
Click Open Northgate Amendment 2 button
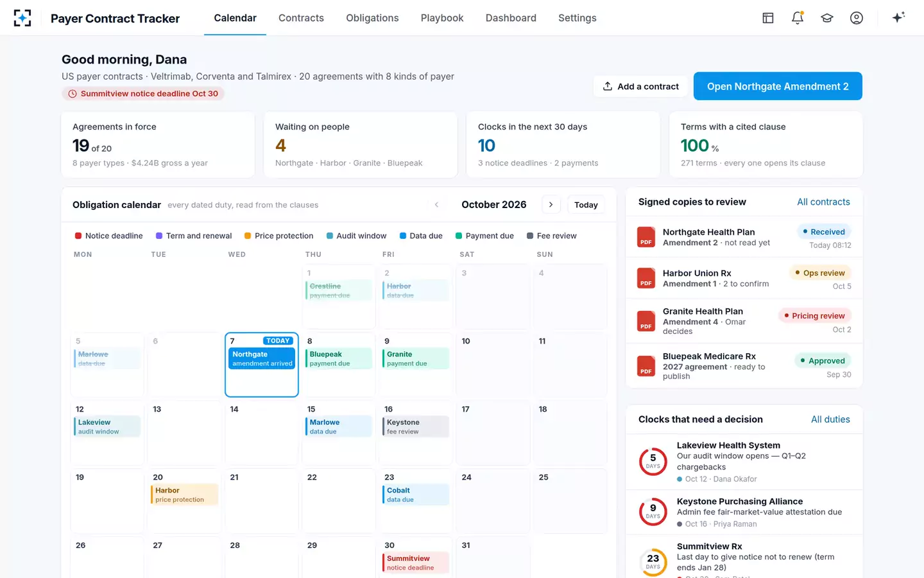coord(778,86)
